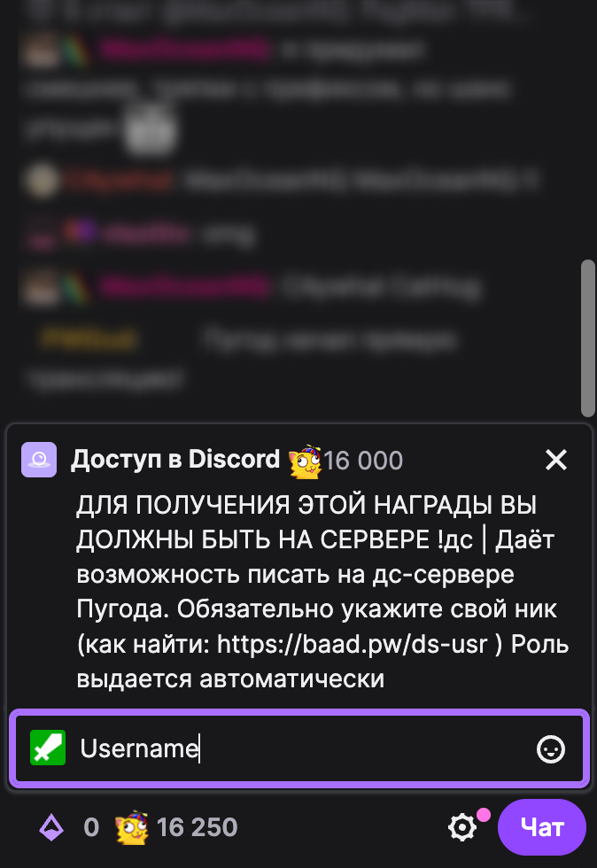Open chat settings gear icon
The width and height of the screenshot is (597, 868).
tap(461, 827)
